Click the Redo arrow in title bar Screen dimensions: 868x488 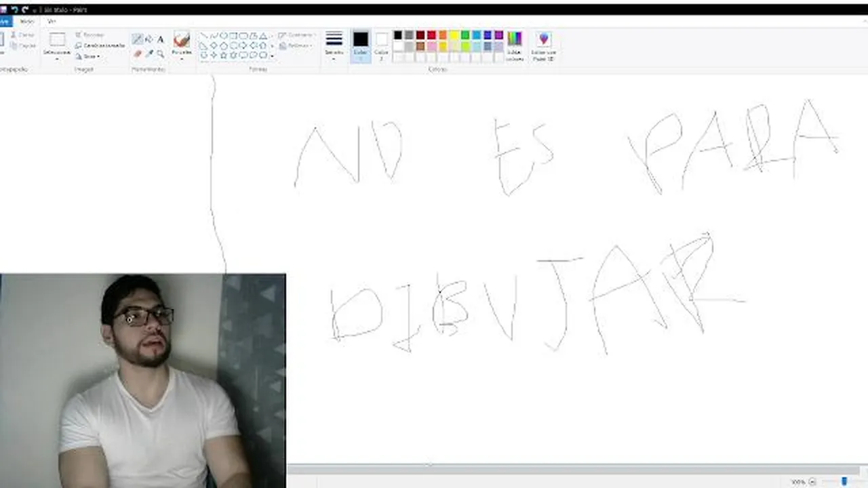point(25,9)
